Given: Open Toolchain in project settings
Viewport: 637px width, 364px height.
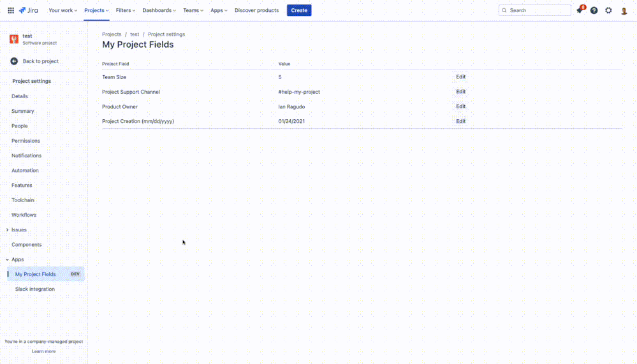Looking at the screenshot, I should click(23, 200).
